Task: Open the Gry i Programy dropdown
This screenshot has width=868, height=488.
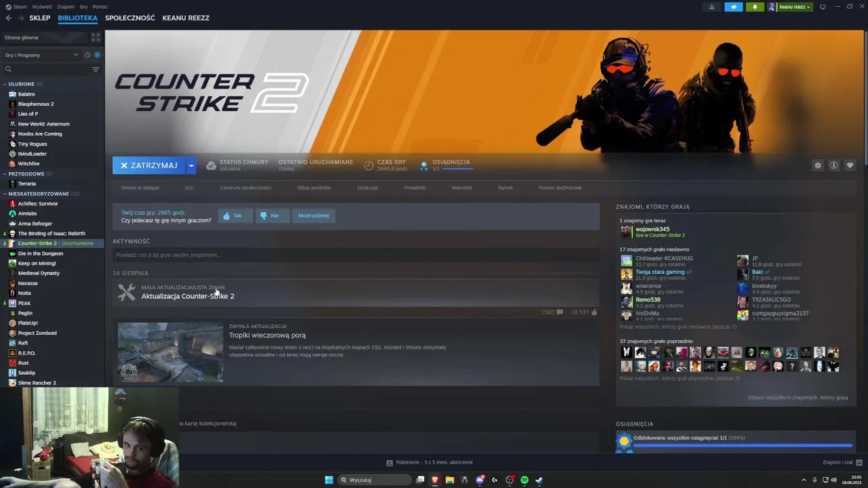Action: pos(41,55)
